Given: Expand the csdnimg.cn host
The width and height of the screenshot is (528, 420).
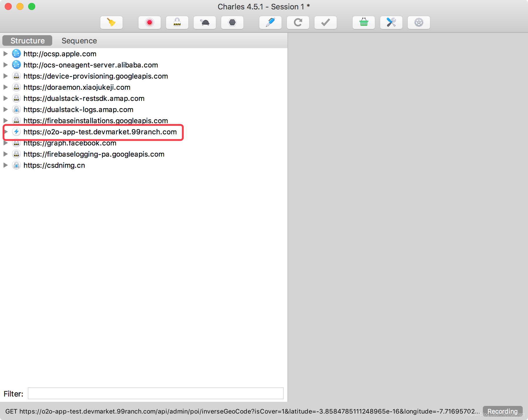Looking at the screenshot, I should (5, 165).
